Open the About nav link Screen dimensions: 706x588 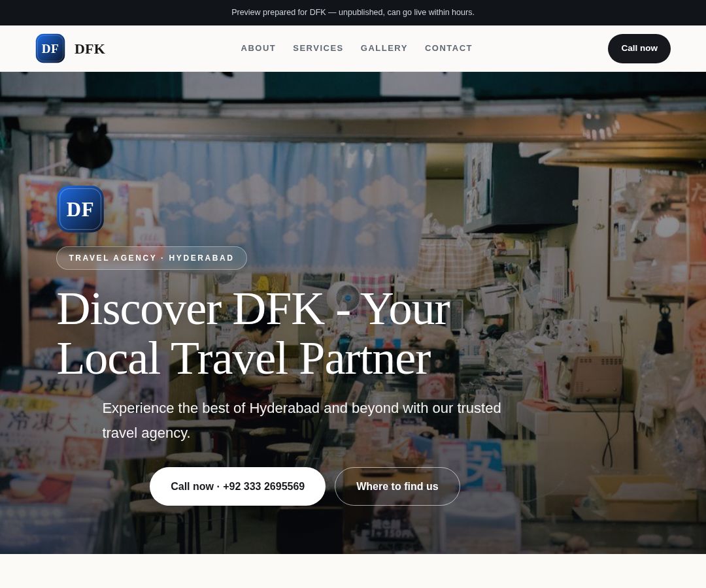[x=258, y=48]
